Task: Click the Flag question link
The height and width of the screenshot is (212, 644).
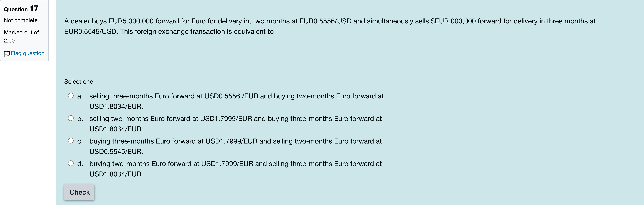Action: 27,53
